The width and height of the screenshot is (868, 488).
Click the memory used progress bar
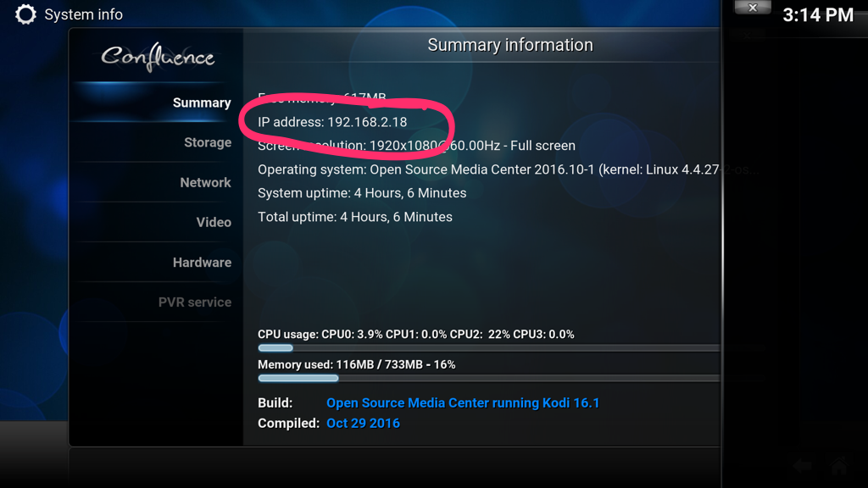point(489,379)
